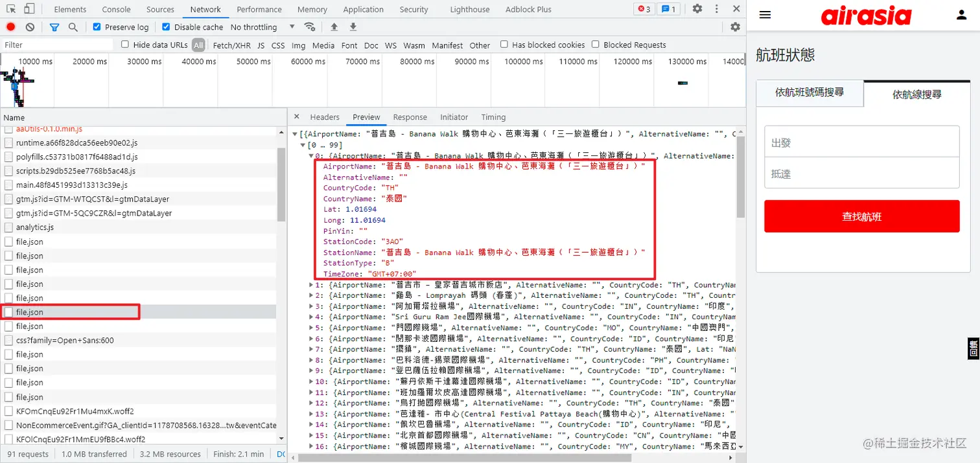Open the Timing tab of request
Screen dimensions: 980x463
493,117
